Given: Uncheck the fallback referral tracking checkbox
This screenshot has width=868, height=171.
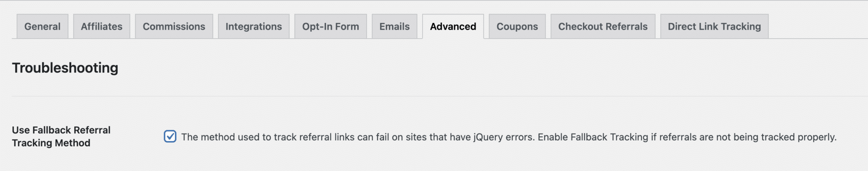Looking at the screenshot, I should [x=170, y=136].
